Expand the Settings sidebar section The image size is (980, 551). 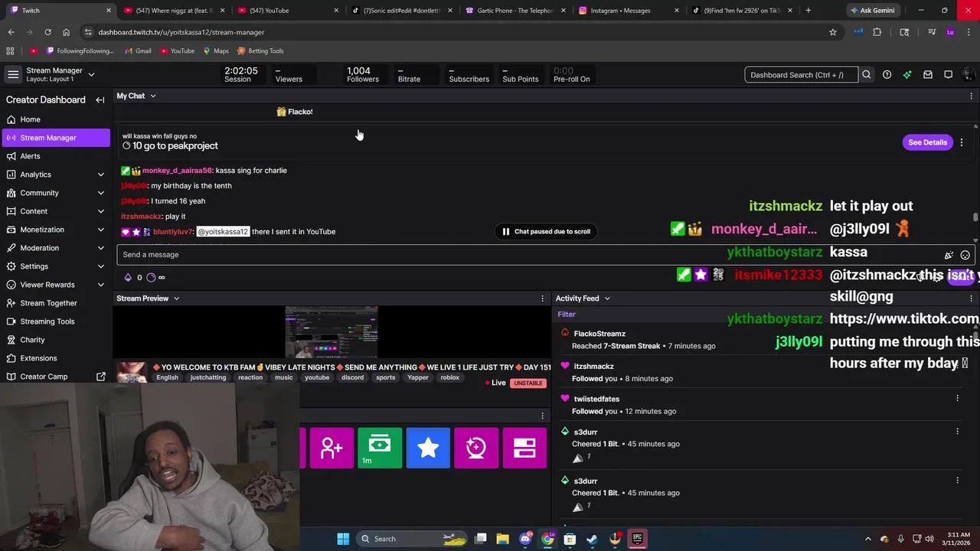[x=100, y=266]
